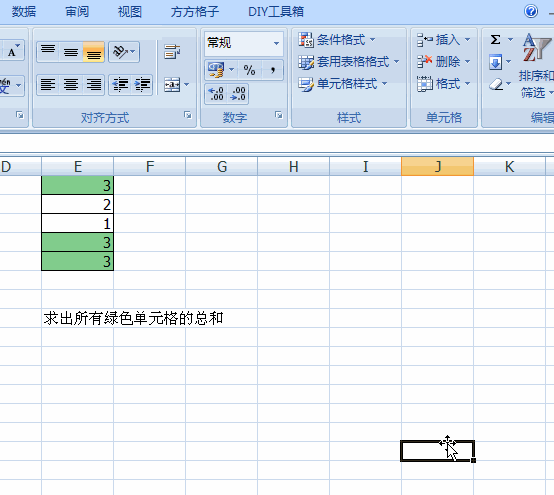Switch to the 方方格子 tab
Screen dimensions: 554x495
click(x=195, y=12)
